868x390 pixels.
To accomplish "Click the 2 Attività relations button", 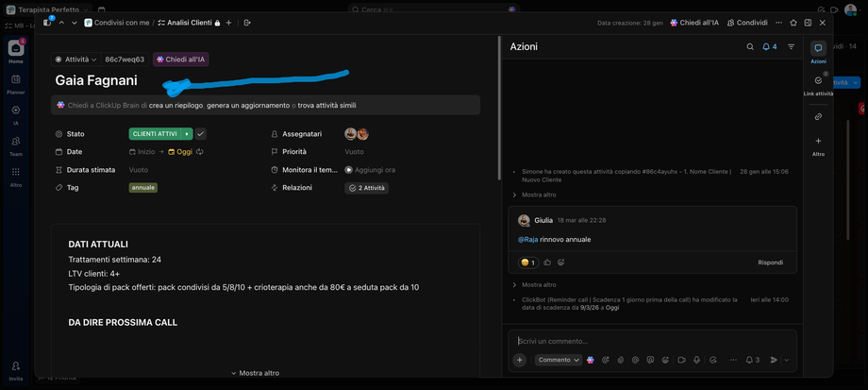I will coord(366,188).
